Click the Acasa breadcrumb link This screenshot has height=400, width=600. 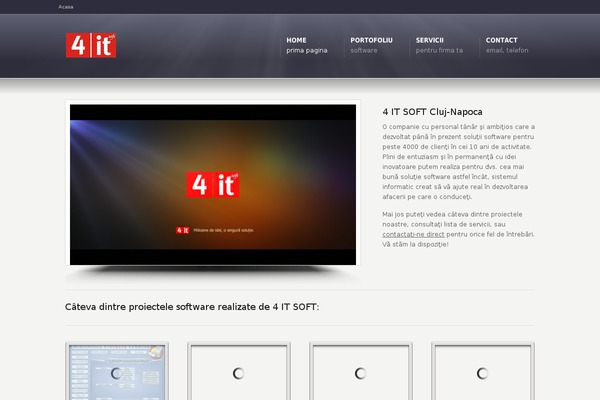(x=66, y=7)
